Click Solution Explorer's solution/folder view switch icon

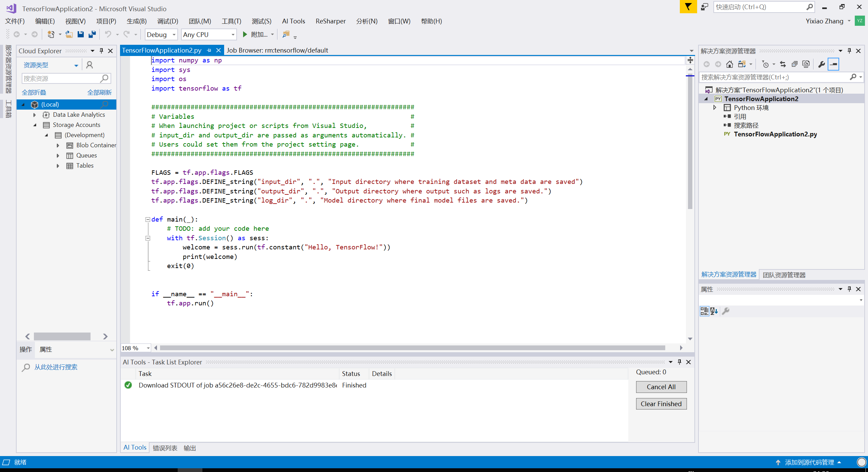click(x=742, y=64)
